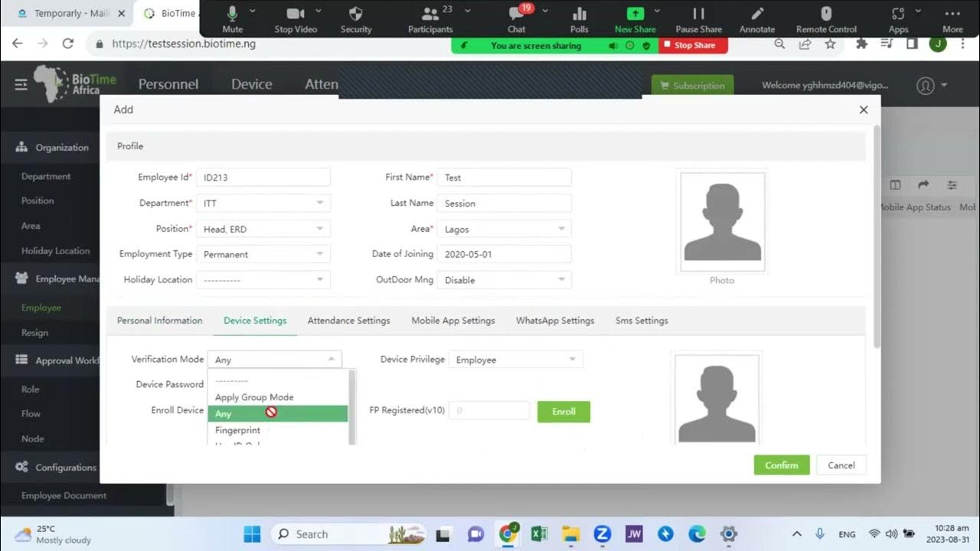Viewport: 980px width, 551px height.
Task: Open the Device Privilege dropdown
Action: tap(516, 360)
